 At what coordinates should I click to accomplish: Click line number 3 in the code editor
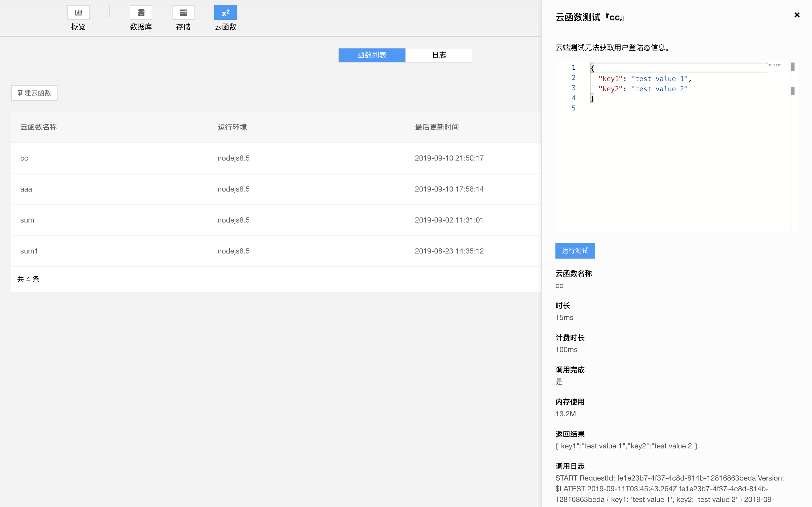pyautogui.click(x=573, y=88)
